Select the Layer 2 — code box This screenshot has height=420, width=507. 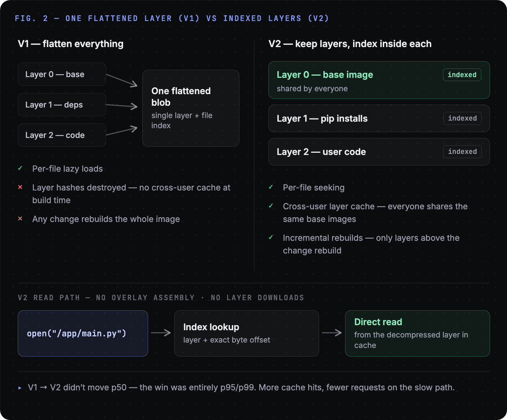(x=62, y=135)
